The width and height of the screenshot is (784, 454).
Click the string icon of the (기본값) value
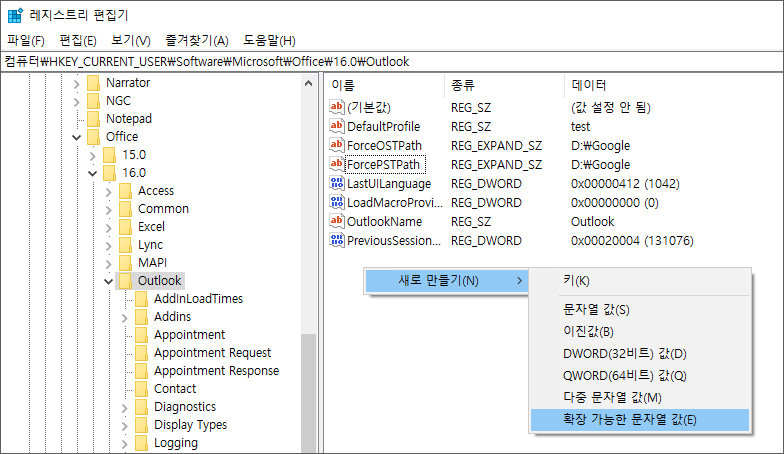336,107
